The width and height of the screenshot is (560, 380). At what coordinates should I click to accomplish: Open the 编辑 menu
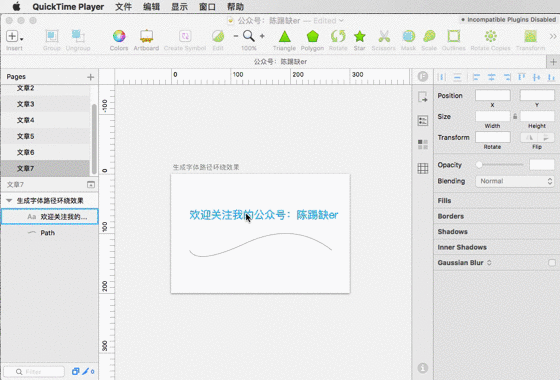tap(151, 6)
